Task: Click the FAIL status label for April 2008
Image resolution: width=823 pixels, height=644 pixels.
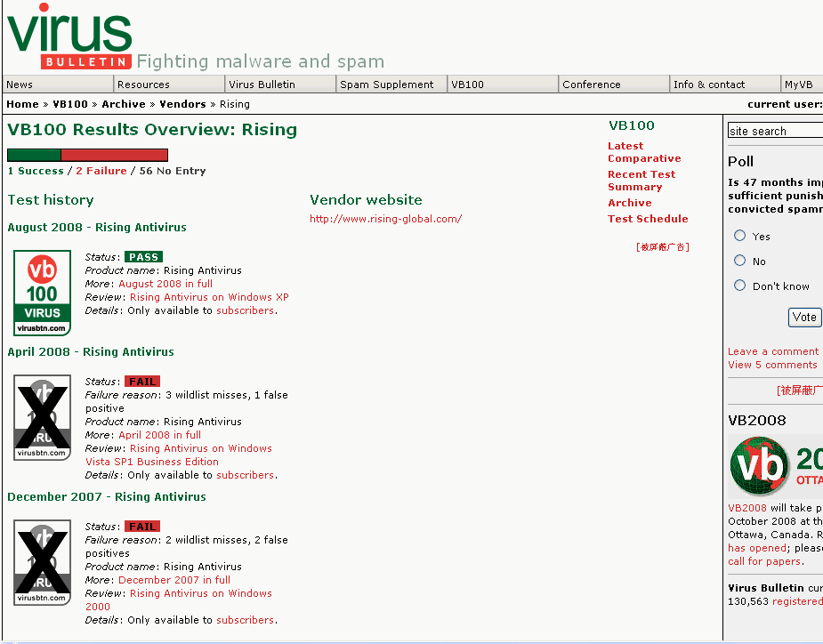Action: 142,382
